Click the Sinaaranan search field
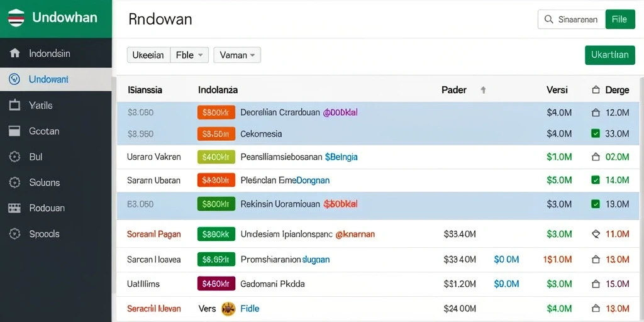644x322 pixels. (572, 19)
